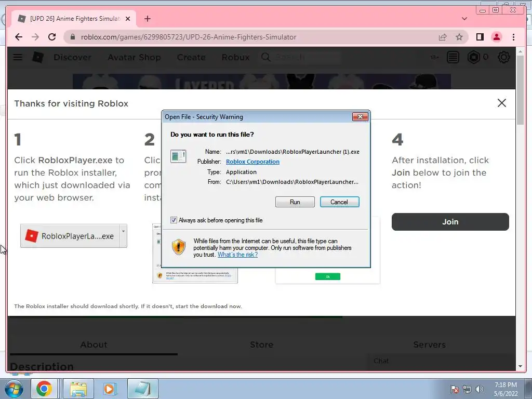The image size is (532, 399).
Task: Uncheck Always ask before opening this file
Action: pos(174,220)
